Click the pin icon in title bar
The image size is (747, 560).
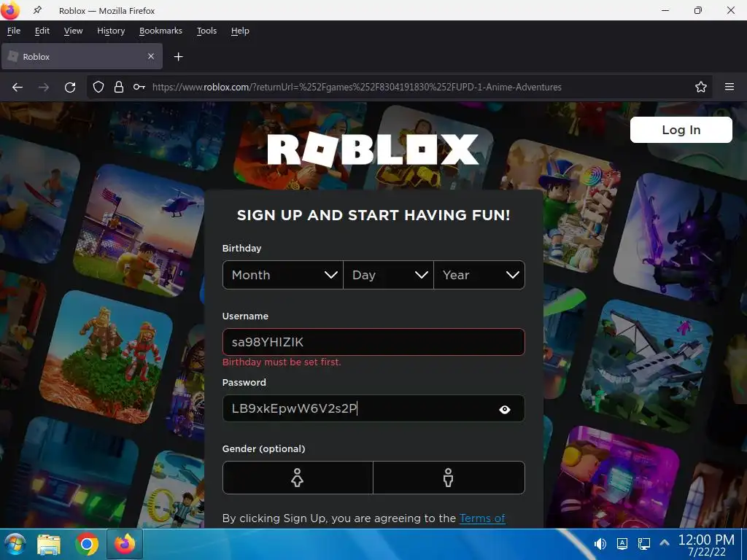(x=37, y=10)
